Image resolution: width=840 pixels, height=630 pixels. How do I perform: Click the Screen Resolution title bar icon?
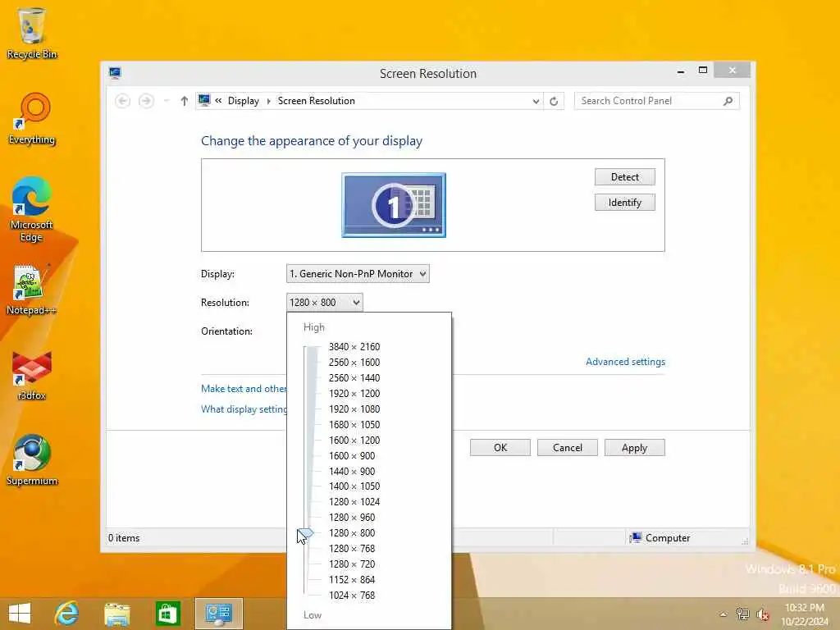tap(115, 73)
